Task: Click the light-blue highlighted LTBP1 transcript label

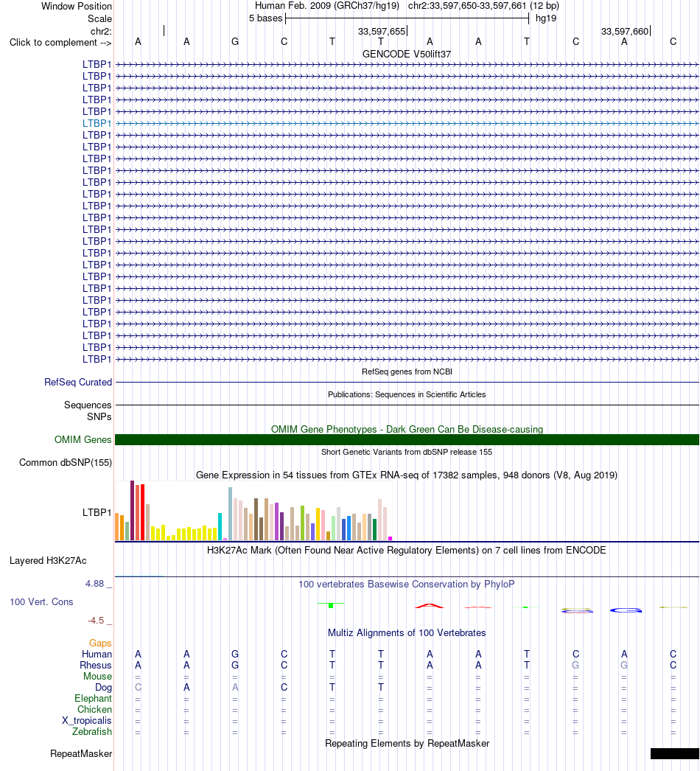Action: point(97,123)
